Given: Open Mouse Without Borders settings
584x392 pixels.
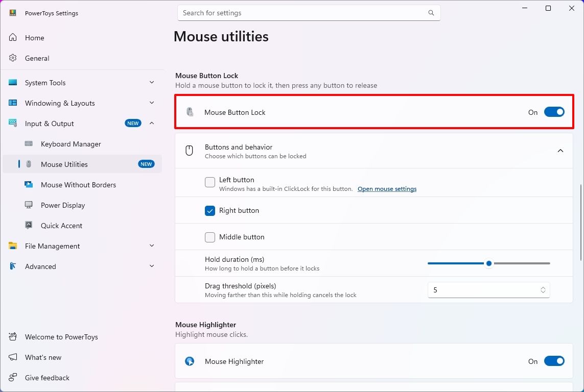Looking at the screenshot, I should [x=82, y=185].
